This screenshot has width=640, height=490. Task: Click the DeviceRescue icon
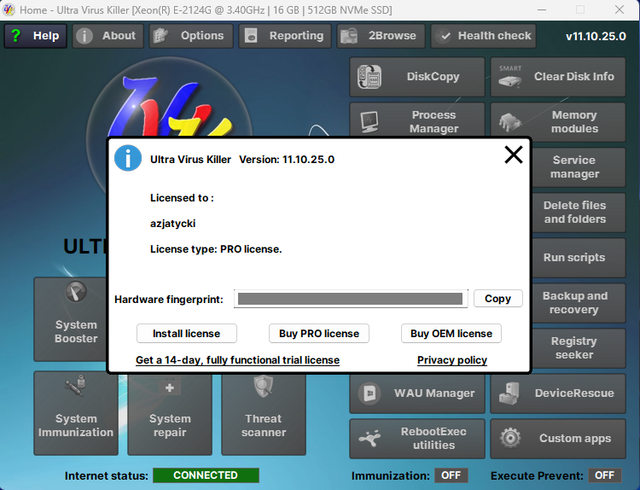tap(510, 393)
